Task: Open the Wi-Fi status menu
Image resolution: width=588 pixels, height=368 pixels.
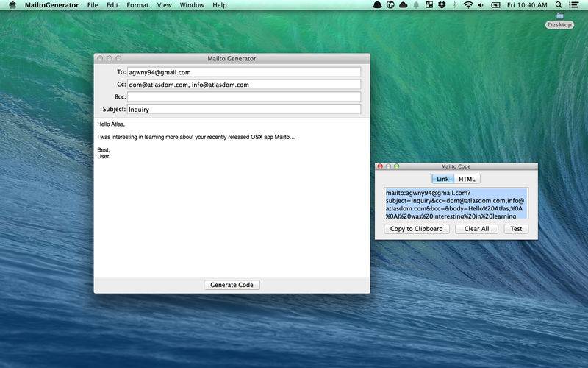Action: (468, 5)
